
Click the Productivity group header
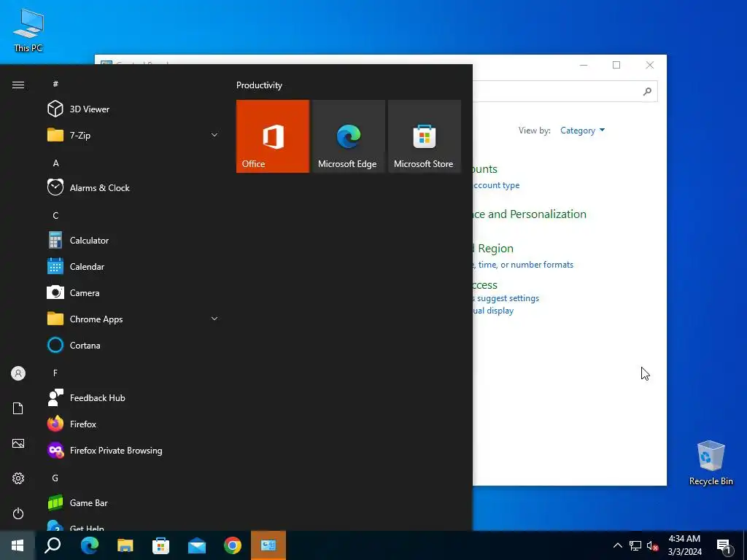259,85
